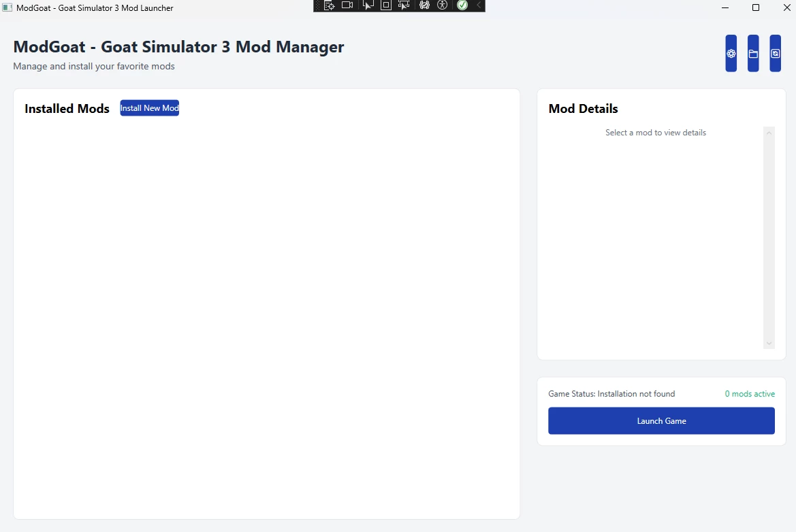Click the Install New Mod button
This screenshot has width=796, height=532.
[x=149, y=108]
